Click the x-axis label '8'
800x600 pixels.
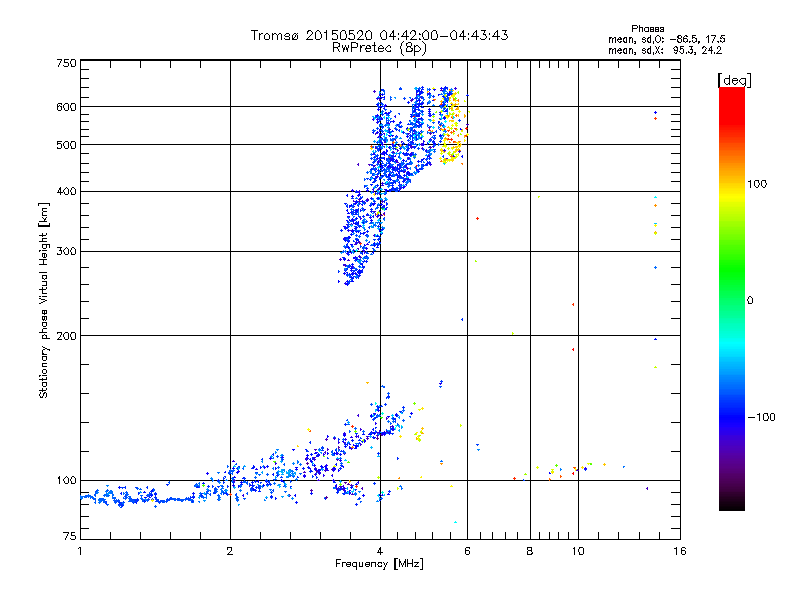coord(530,551)
